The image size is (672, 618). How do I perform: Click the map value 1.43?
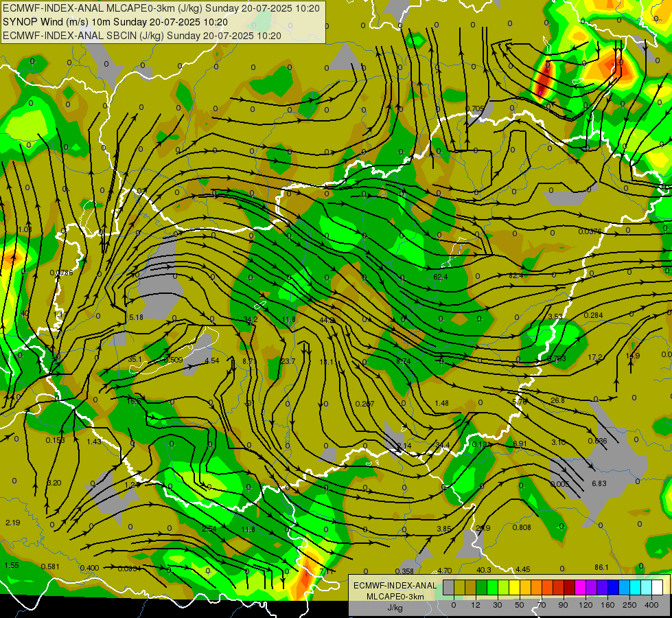tap(94, 442)
